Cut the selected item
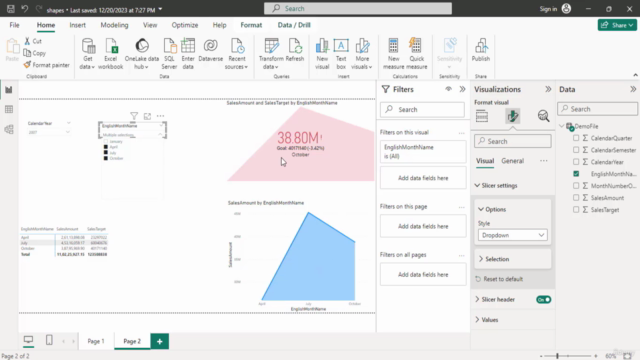Screen dimensions: 640x360 click(x=33, y=41)
